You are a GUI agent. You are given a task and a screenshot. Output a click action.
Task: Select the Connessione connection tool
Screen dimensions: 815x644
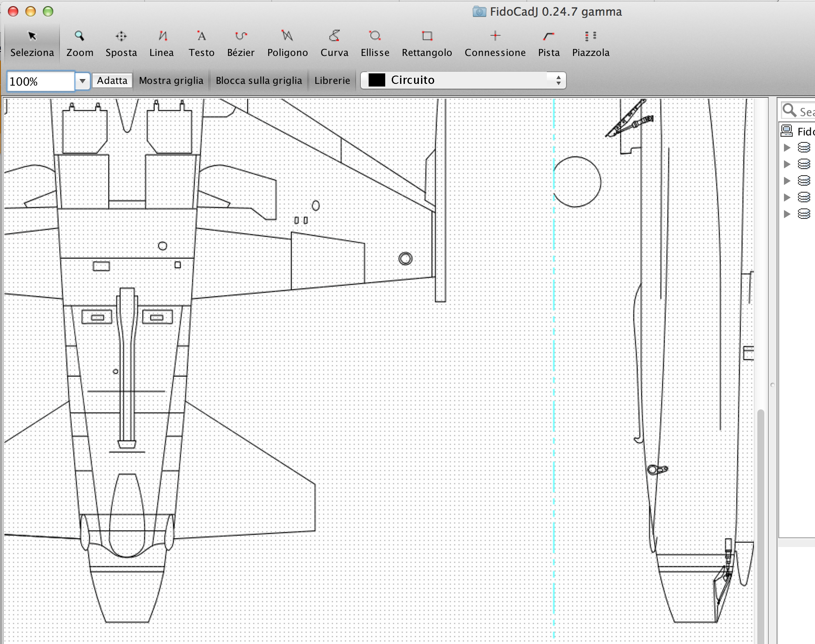click(495, 43)
